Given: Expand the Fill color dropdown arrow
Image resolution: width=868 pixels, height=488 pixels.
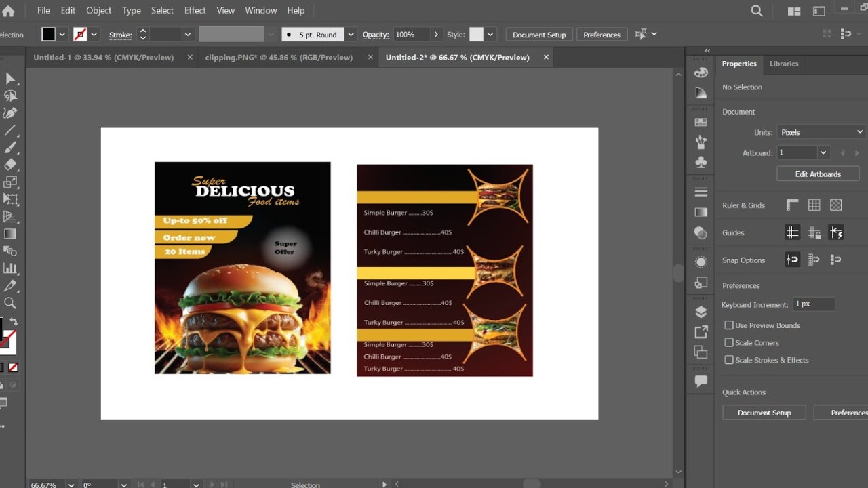Looking at the screenshot, I should 62,35.
